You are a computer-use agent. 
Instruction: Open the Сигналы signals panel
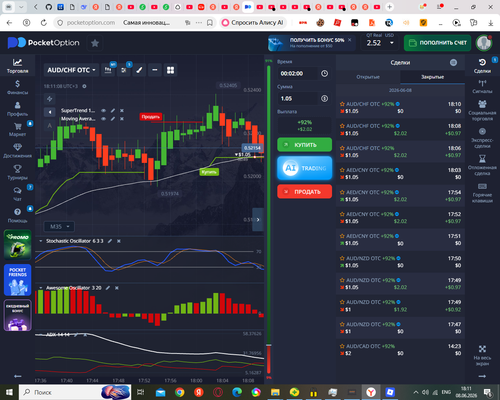[482, 87]
